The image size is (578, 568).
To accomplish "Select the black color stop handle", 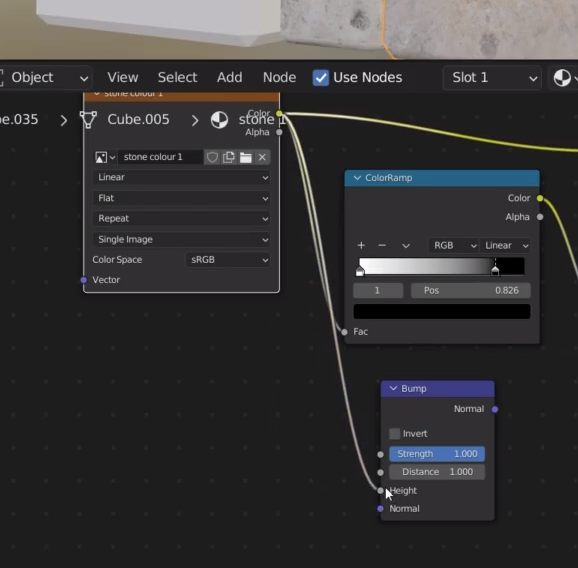I will pyautogui.click(x=495, y=271).
